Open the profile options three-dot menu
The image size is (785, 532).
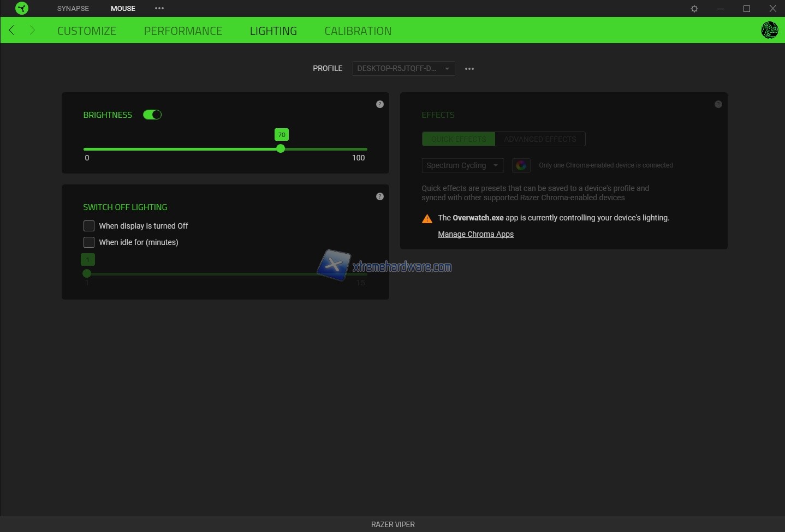[469, 69]
